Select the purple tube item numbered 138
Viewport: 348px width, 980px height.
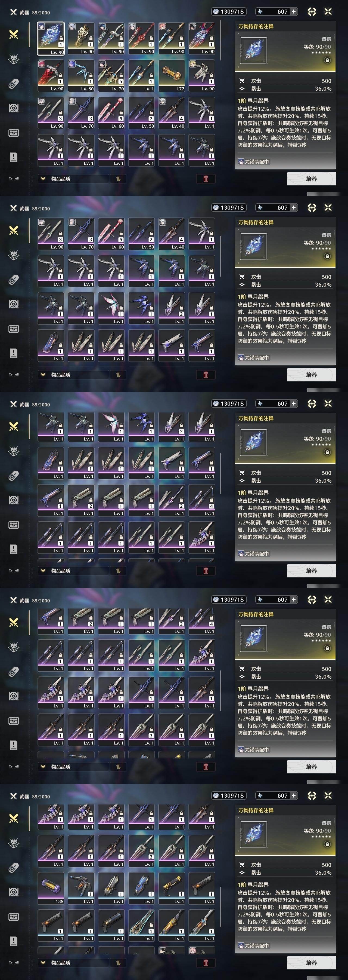pos(51,888)
